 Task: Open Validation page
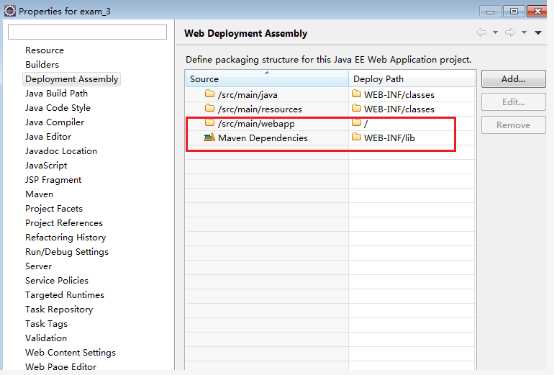46,338
